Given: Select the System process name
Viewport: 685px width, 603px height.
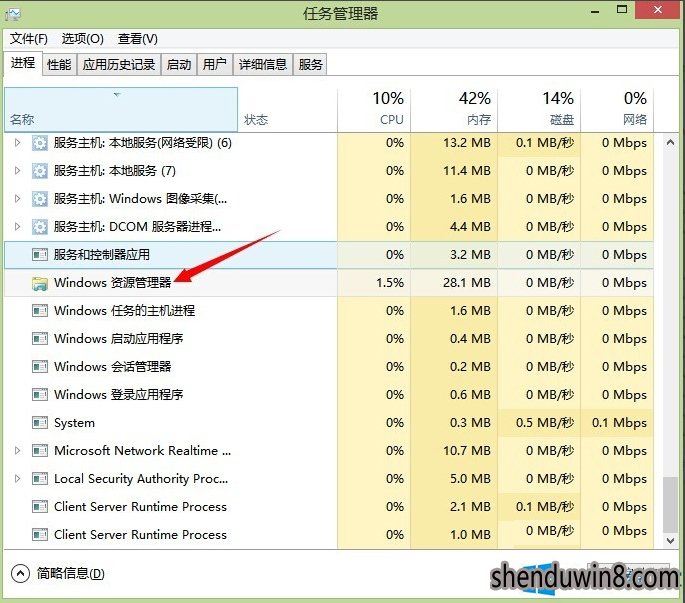Looking at the screenshot, I should (x=74, y=423).
